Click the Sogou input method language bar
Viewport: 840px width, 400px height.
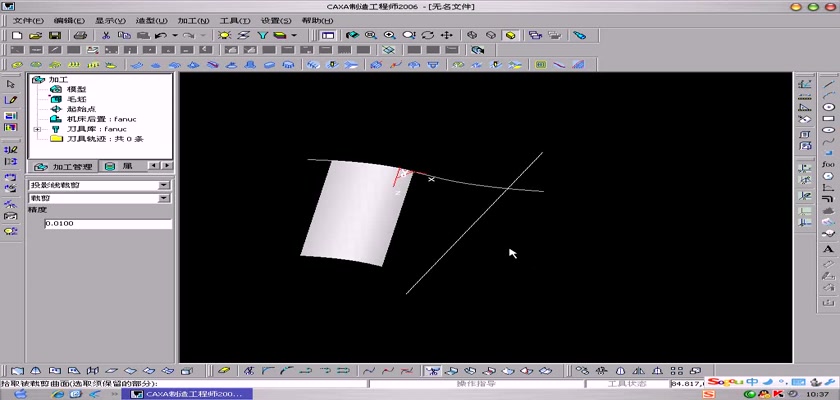coord(770,382)
